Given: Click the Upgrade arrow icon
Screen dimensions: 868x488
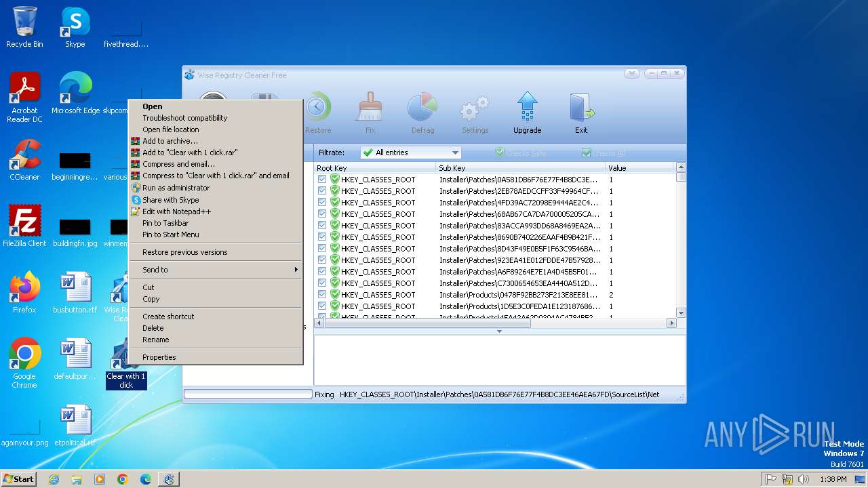Looking at the screenshot, I should [527, 114].
